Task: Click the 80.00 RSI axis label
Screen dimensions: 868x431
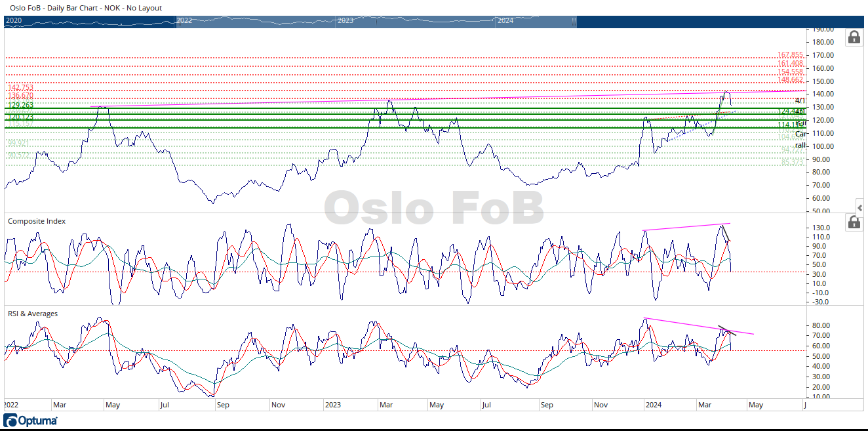Action: (x=822, y=325)
